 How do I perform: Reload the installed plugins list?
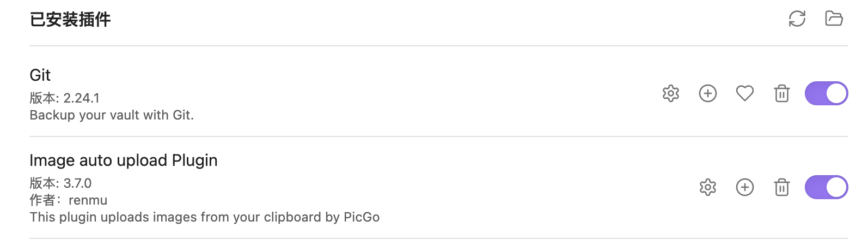pos(797,19)
